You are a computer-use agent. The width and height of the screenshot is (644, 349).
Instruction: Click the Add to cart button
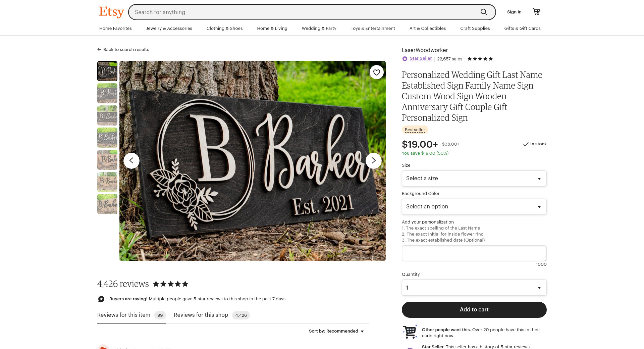pyautogui.click(x=474, y=310)
